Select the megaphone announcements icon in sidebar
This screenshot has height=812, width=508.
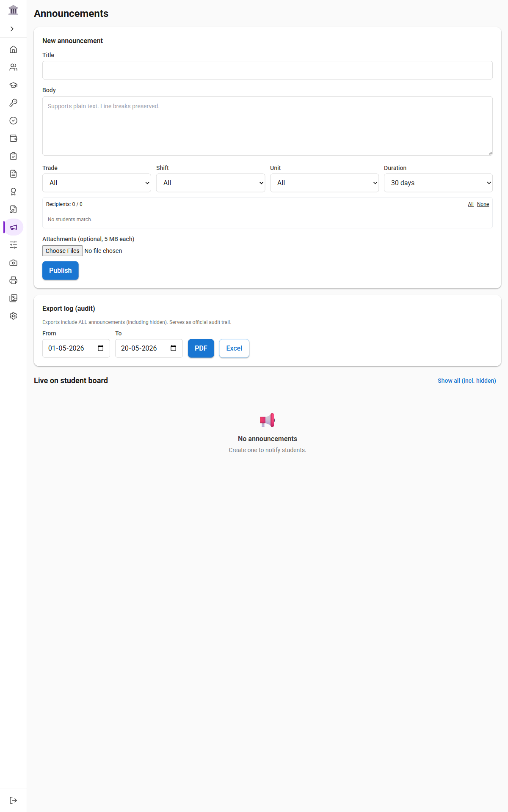(14, 227)
